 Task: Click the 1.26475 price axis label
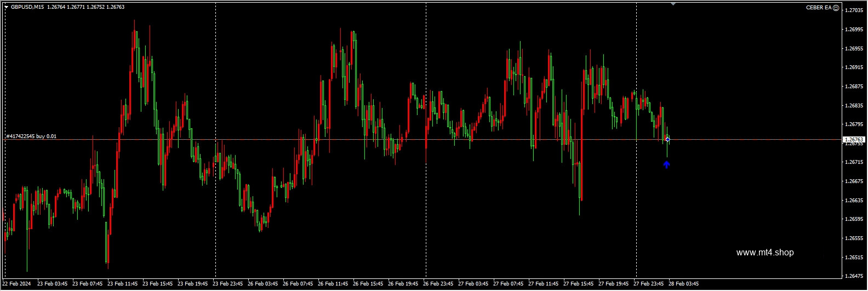[854, 276]
